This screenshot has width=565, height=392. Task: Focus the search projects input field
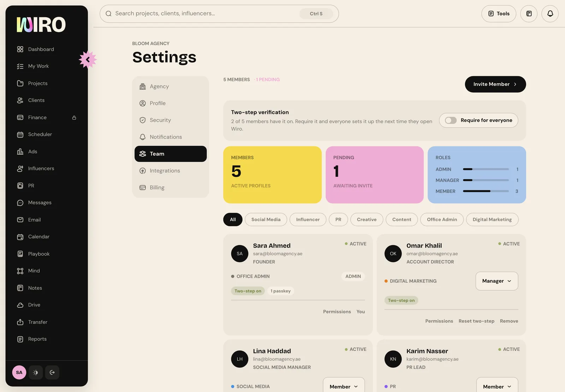click(219, 14)
